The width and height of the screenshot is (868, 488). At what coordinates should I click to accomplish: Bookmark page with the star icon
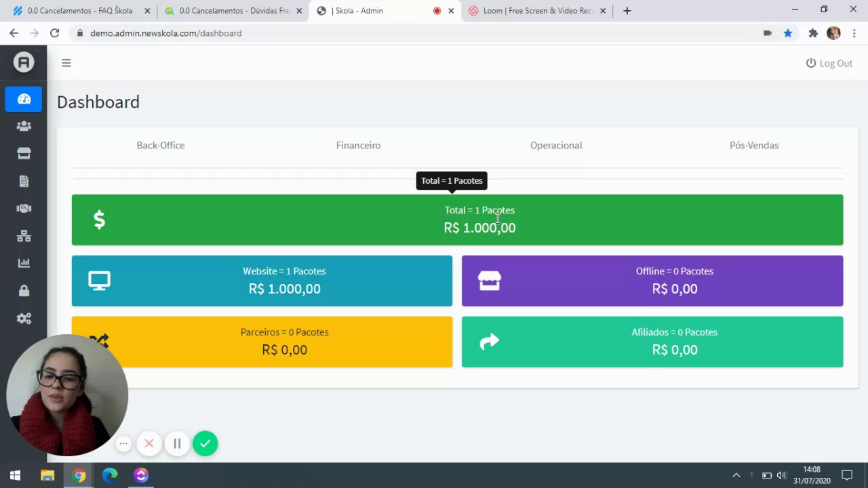(788, 33)
